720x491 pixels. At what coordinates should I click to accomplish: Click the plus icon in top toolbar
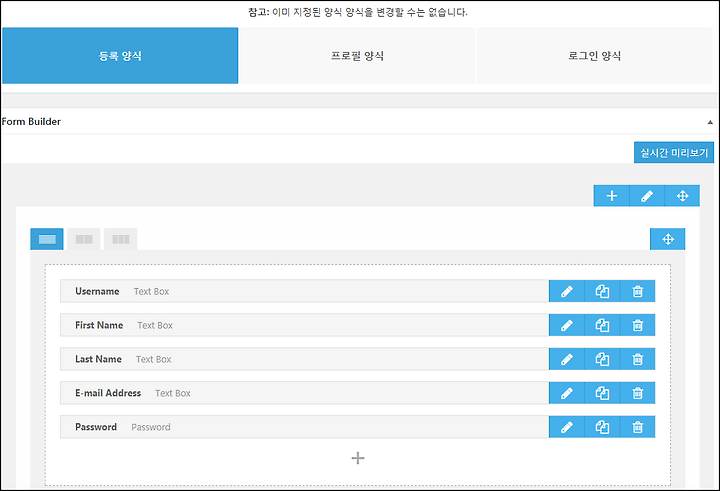tap(611, 196)
